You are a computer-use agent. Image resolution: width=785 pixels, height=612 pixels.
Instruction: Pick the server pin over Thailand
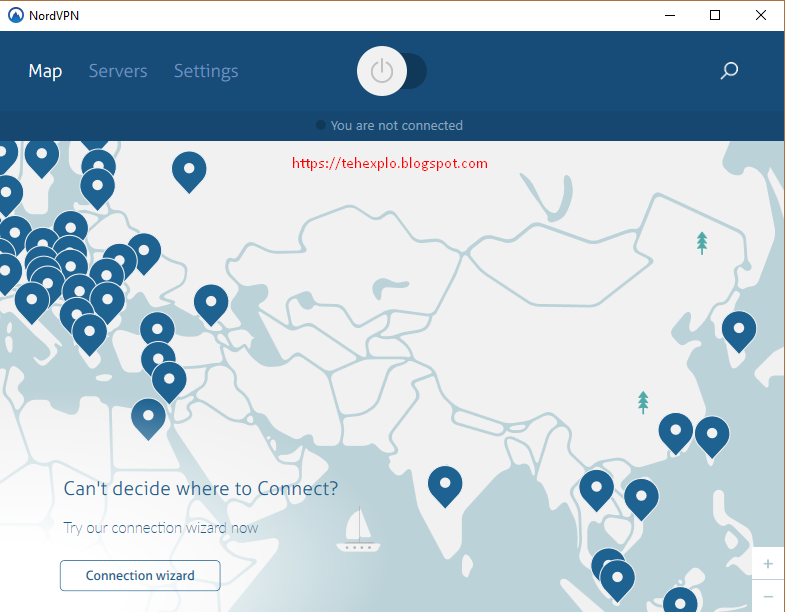coord(596,490)
